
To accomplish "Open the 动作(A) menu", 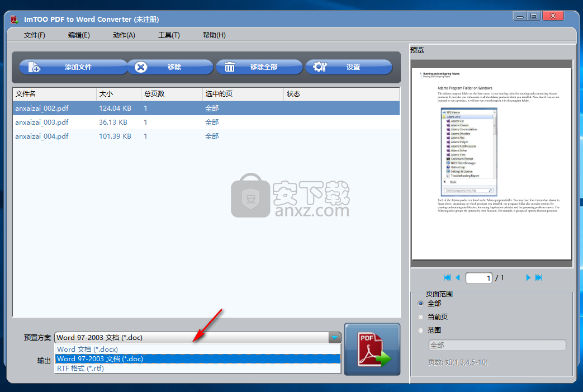I will (x=124, y=35).
